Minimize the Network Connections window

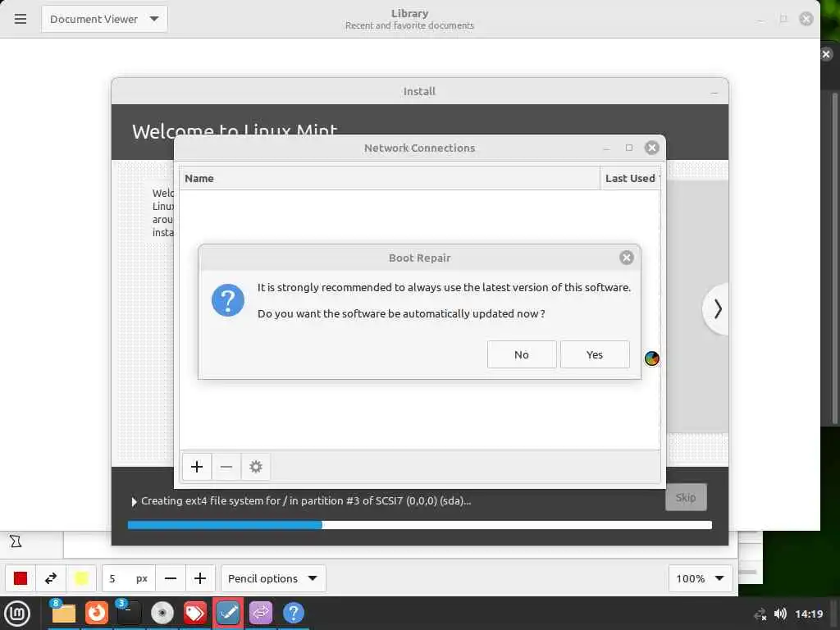(606, 148)
